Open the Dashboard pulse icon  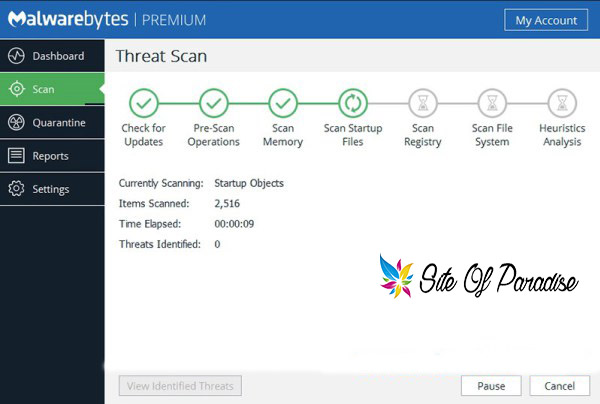click(x=16, y=56)
